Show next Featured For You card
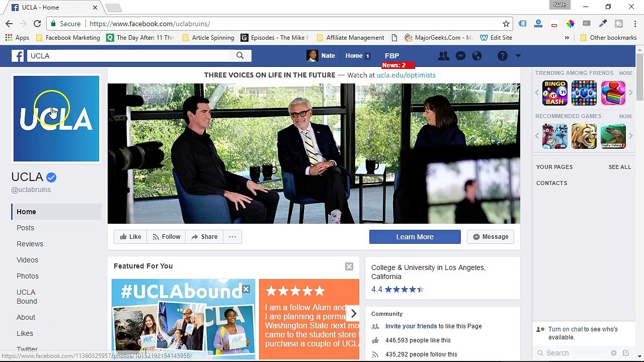Viewport: 644px width, 362px height. coord(353,314)
